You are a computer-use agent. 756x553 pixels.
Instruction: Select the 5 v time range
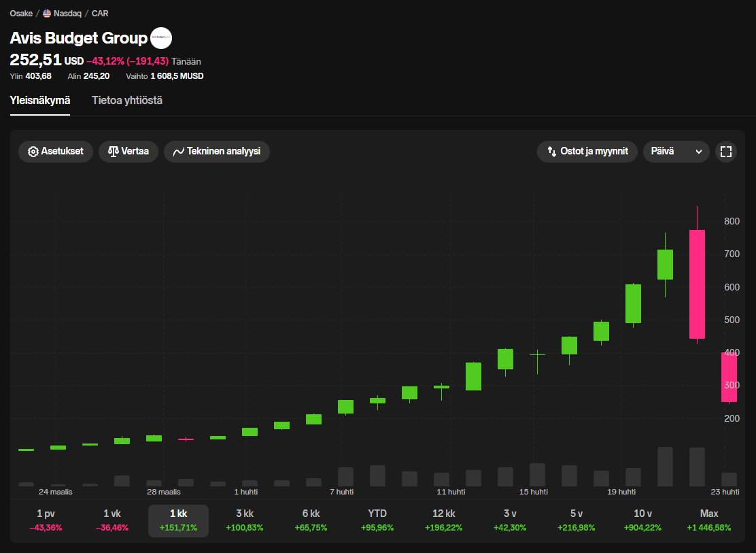point(576,520)
